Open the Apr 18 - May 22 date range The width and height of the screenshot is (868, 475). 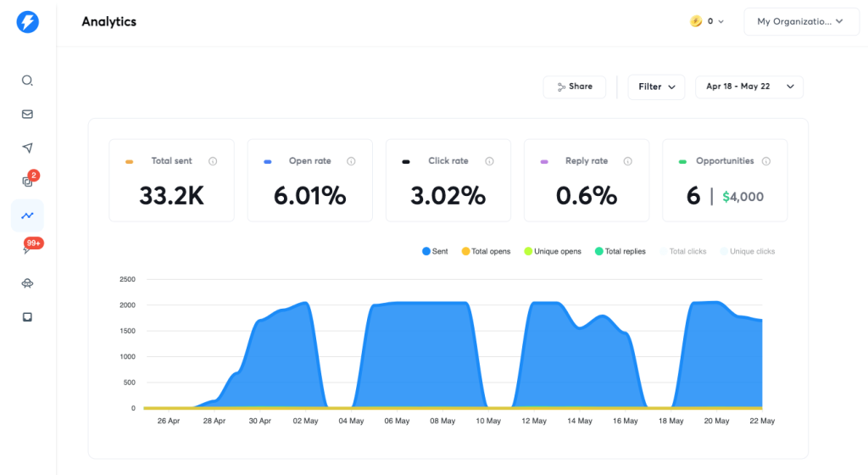(749, 87)
